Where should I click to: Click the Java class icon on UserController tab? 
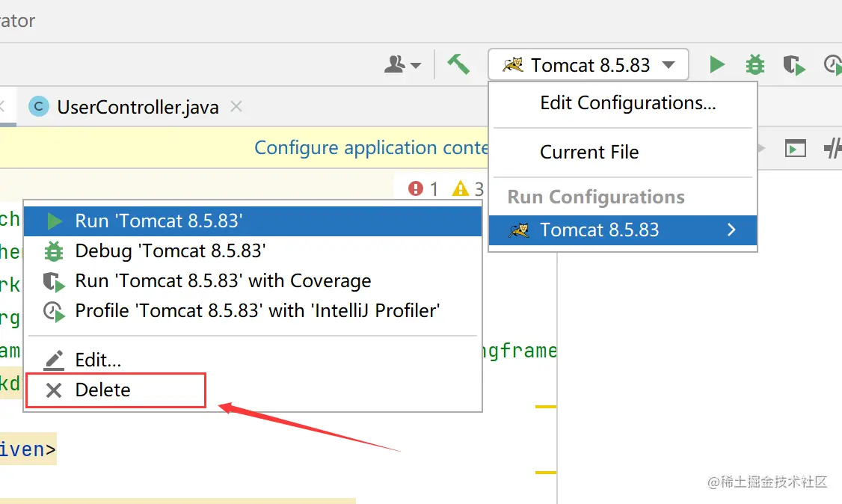pyautogui.click(x=39, y=107)
